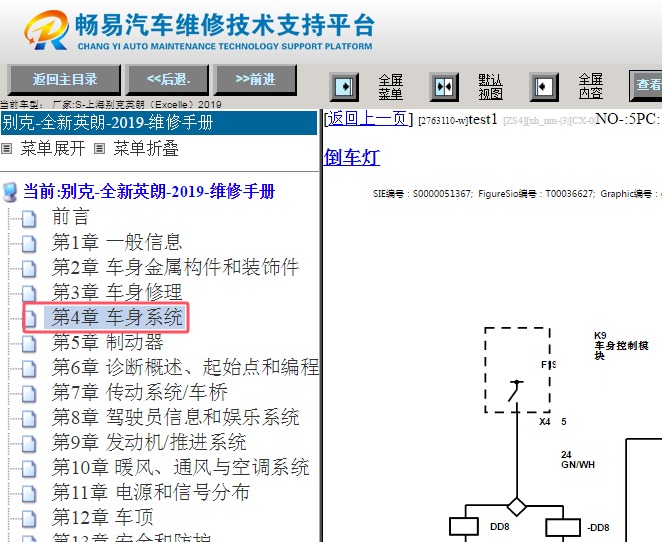This screenshot has width=662, height=542.
Task: Click the page icon next to 前言
Action: click(29, 218)
